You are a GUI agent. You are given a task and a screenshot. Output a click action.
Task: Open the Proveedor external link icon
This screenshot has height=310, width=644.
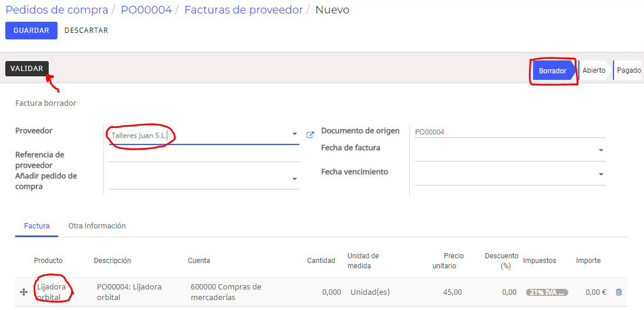point(311,134)
